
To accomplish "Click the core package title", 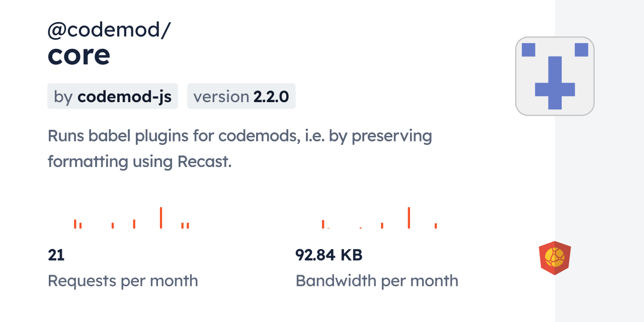I will tap(79, 55).
